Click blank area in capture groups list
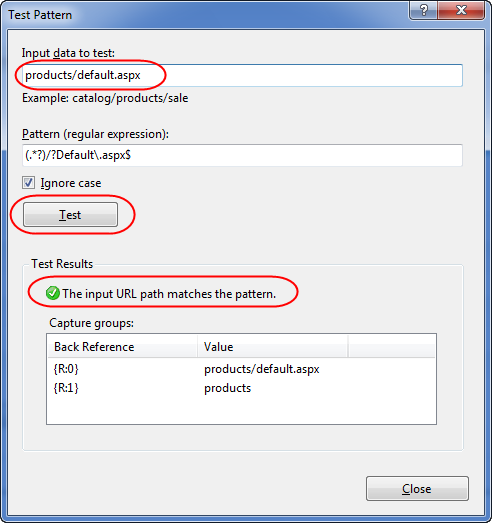The image size is (492, 523). tap(241, 410)
